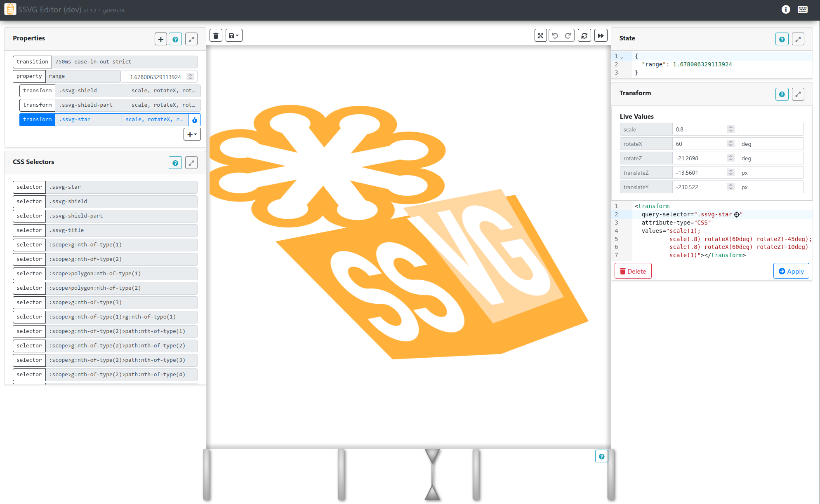
Task: Click the trash icon in canvas toolbar
Action: [216, 36]
